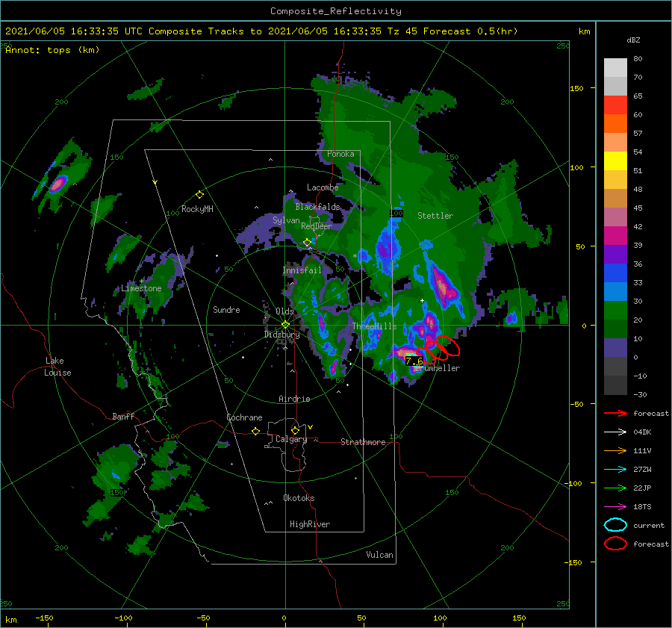The width and height of the screenshot is (672, 628).
Task: Click the Innisfail city label
Action: pyautogui.click(x=302, y=270)
